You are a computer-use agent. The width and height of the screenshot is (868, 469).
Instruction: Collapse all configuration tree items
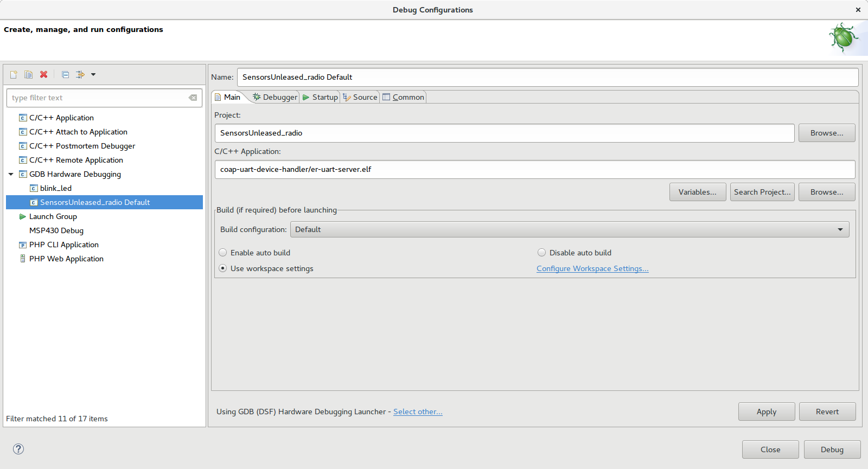pos(65,75)
